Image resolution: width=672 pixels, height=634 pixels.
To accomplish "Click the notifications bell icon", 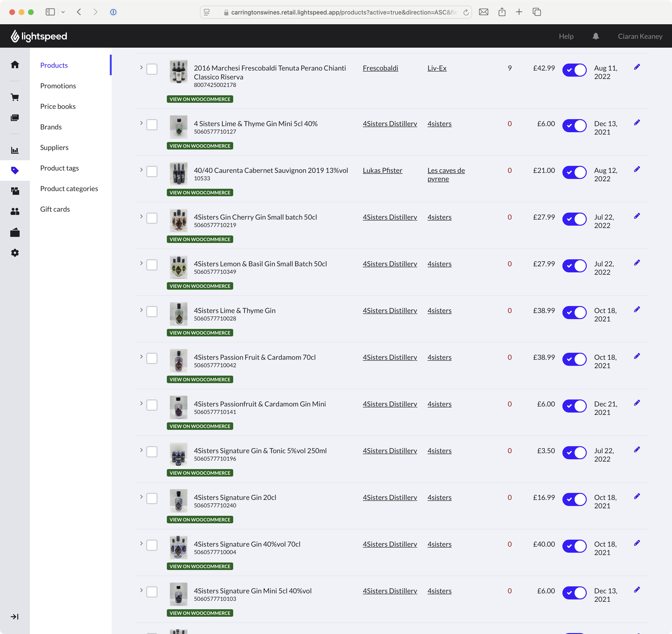I will [x=596, y=36].
